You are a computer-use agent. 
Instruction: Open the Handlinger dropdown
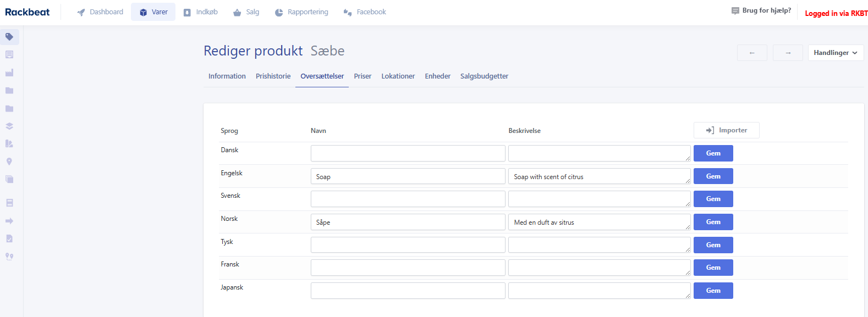pos(836,53)
